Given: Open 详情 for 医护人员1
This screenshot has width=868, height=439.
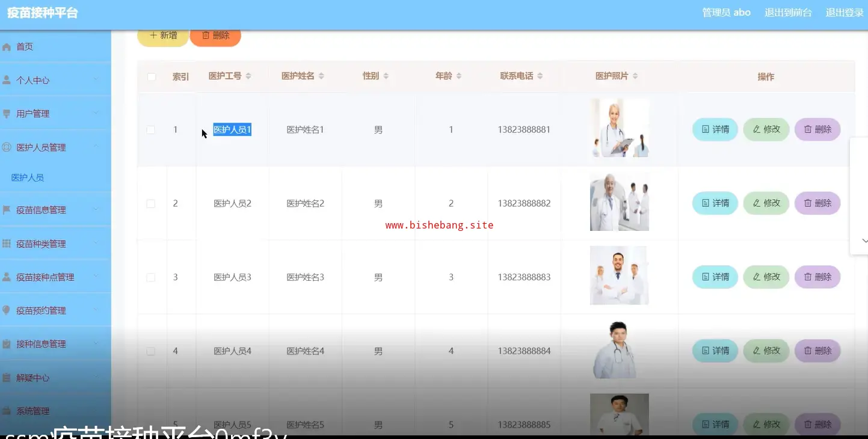Looking at the screenshot, I should pyautogui.click(x=715, y=129).
